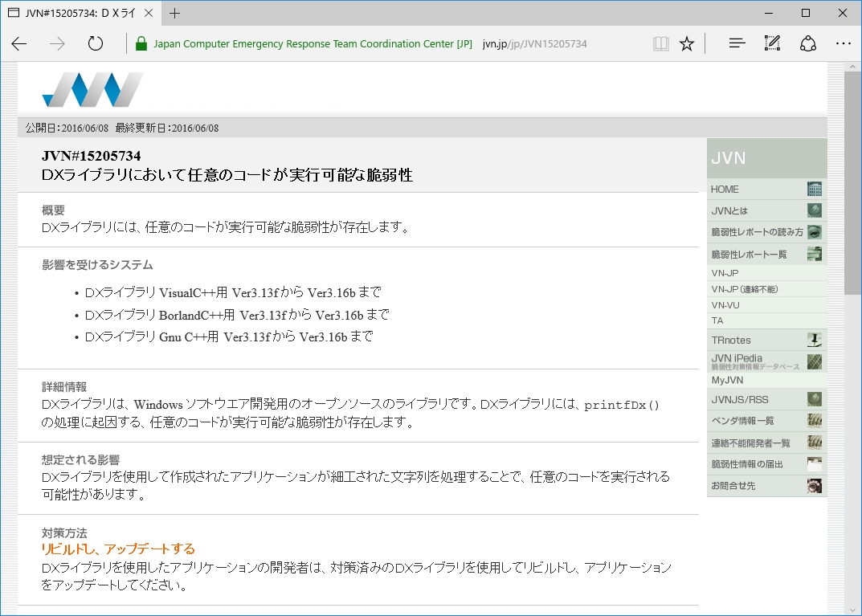862x616 pixels.
Task: Click the forward navigation arrow
Action: 57,44
